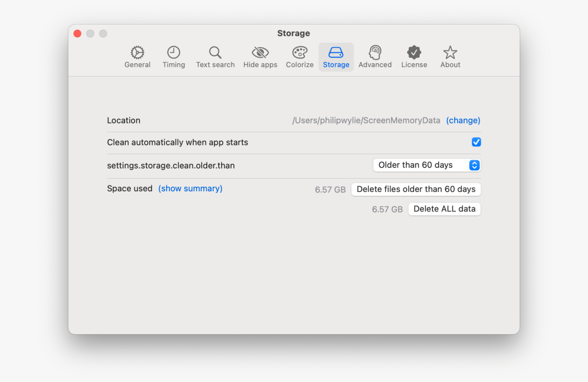Click the Location label

(x=124, y=121)
